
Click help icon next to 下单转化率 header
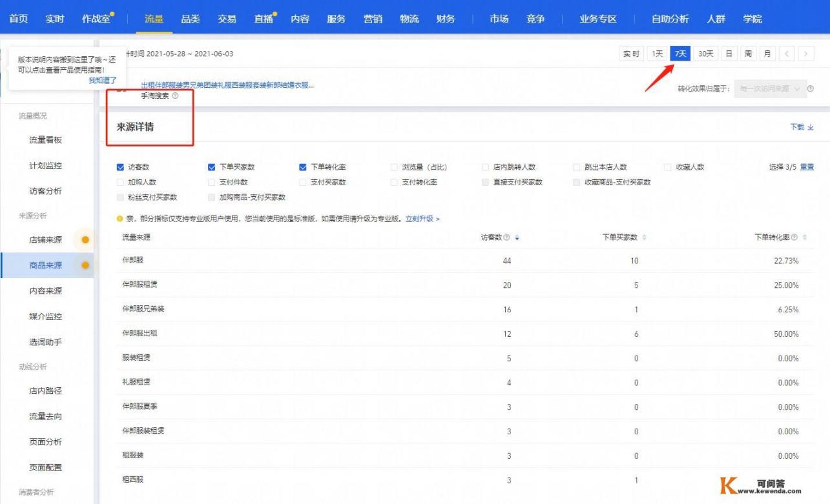pos(794,237)
